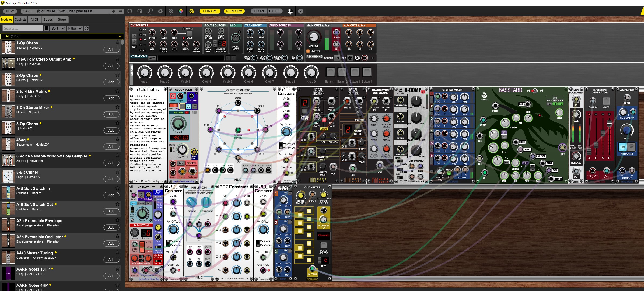Add the A440 Master Tuning module
This screenshot has height=291, width=644.
click(111, 260)
